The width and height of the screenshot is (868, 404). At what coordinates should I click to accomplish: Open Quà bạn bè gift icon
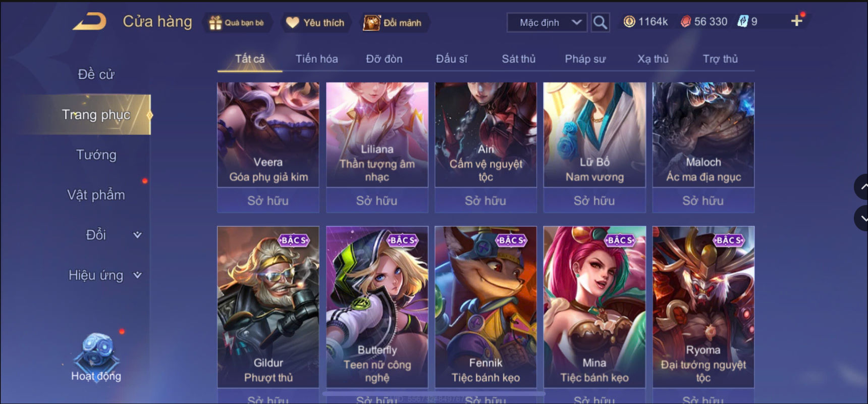[x=215, y=23]
